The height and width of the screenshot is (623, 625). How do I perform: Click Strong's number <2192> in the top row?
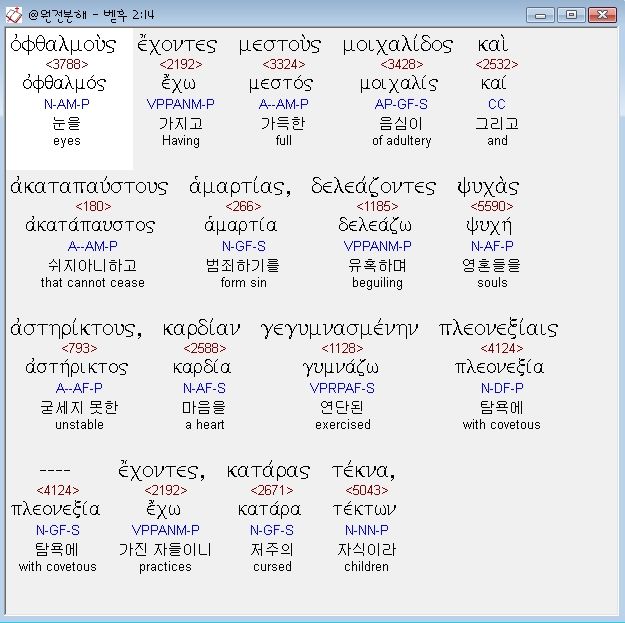pyautogui.click(x=181, y=64)
